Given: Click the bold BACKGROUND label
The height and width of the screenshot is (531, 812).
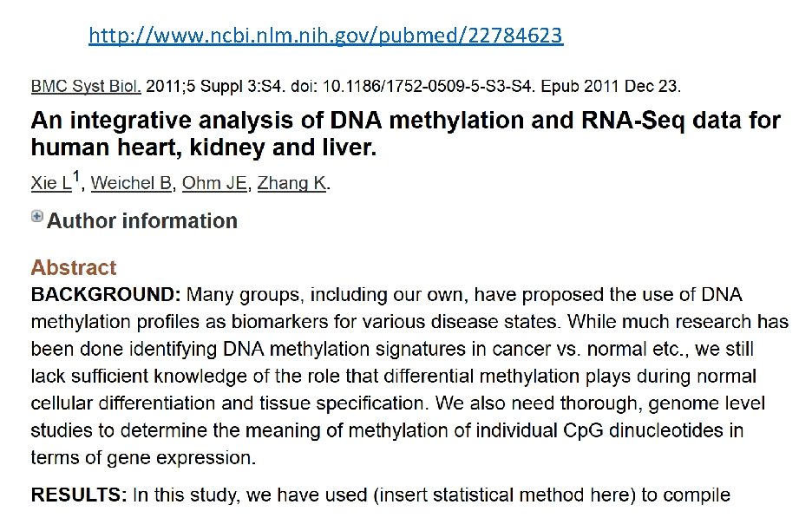Looking at the screenshot, I should [x=106, y=295].
